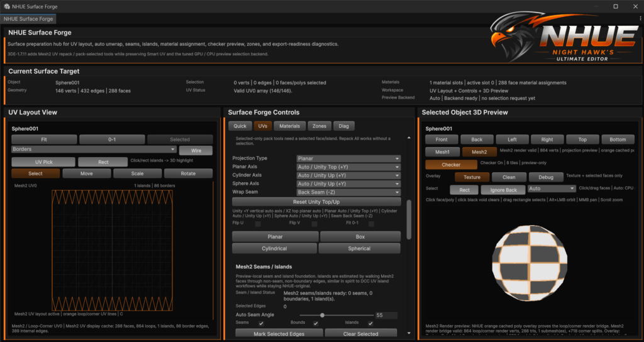Apply Planar projection
Image resolution: width=644 pixels, height=342 pixels.
point(275,237)
